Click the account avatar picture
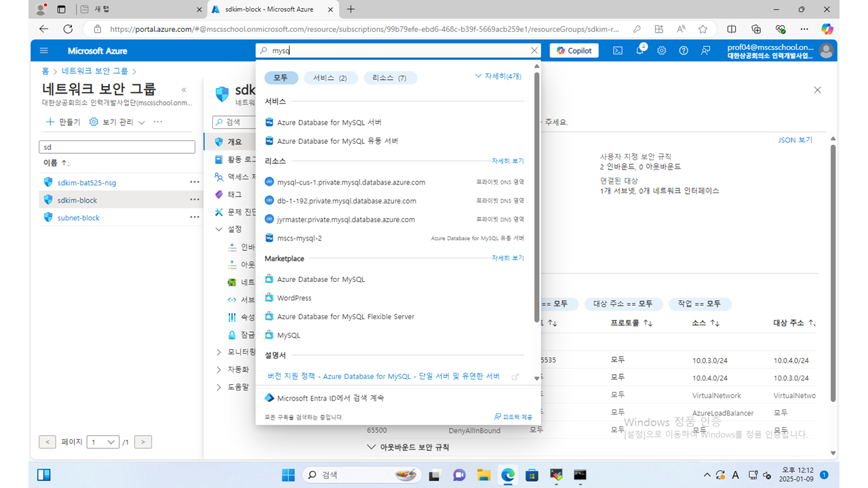This screenshot has height=488, width=868. pos(826,51)
